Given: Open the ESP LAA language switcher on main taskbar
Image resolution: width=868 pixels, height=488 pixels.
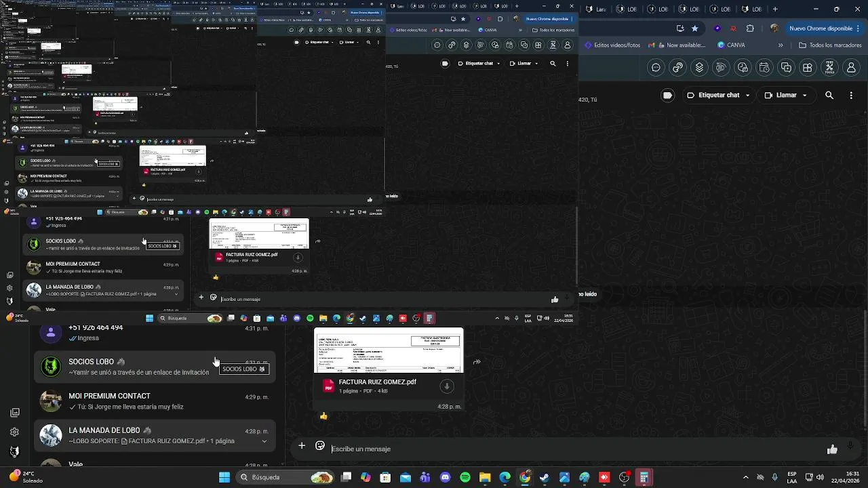Looking at the screenshot, I should [792, 477].
